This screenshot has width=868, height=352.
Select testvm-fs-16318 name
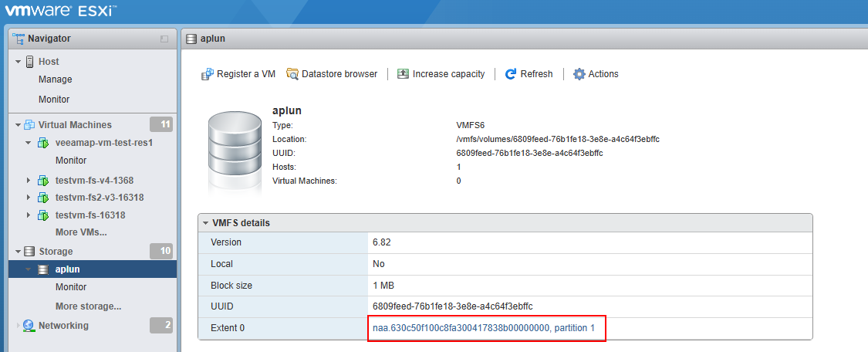[x=91, y=215]
